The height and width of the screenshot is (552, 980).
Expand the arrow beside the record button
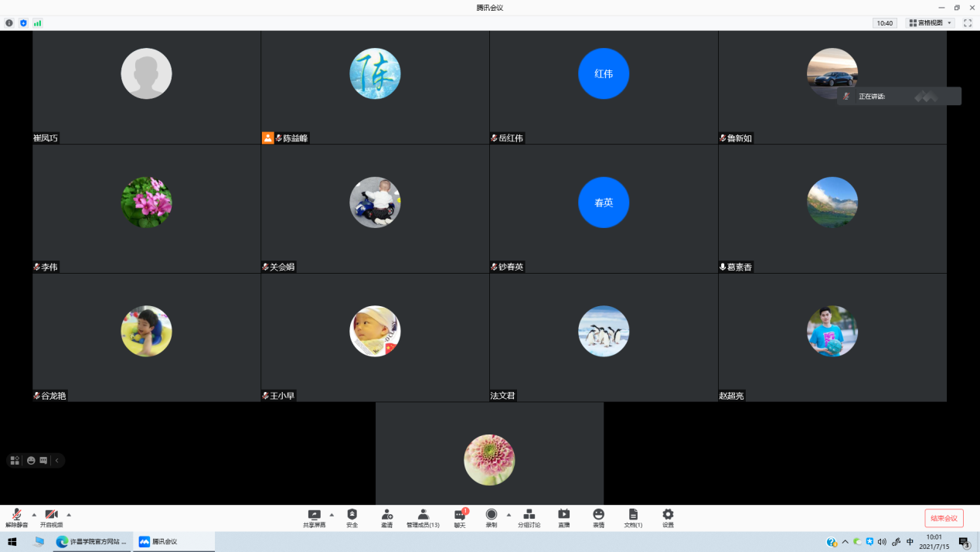pos(509,514)
